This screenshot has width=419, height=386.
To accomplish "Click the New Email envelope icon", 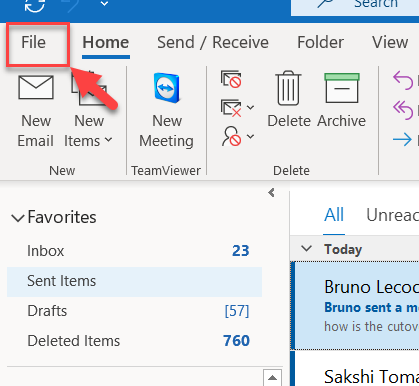I will 36,87.
